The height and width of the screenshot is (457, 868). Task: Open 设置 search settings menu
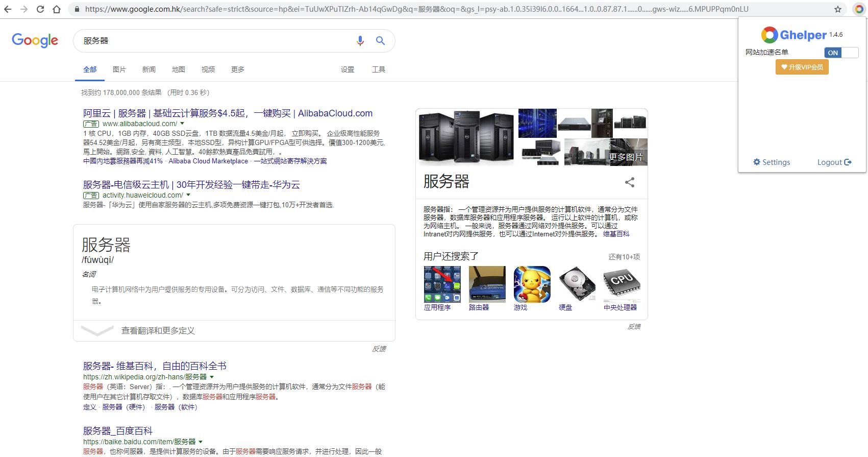[348, 69]
